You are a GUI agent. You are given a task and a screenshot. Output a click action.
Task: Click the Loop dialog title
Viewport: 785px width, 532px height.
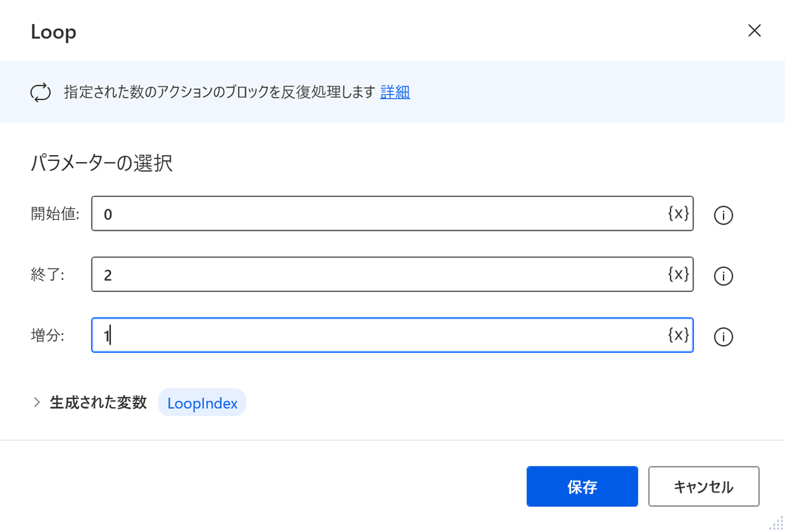[54, 31]
